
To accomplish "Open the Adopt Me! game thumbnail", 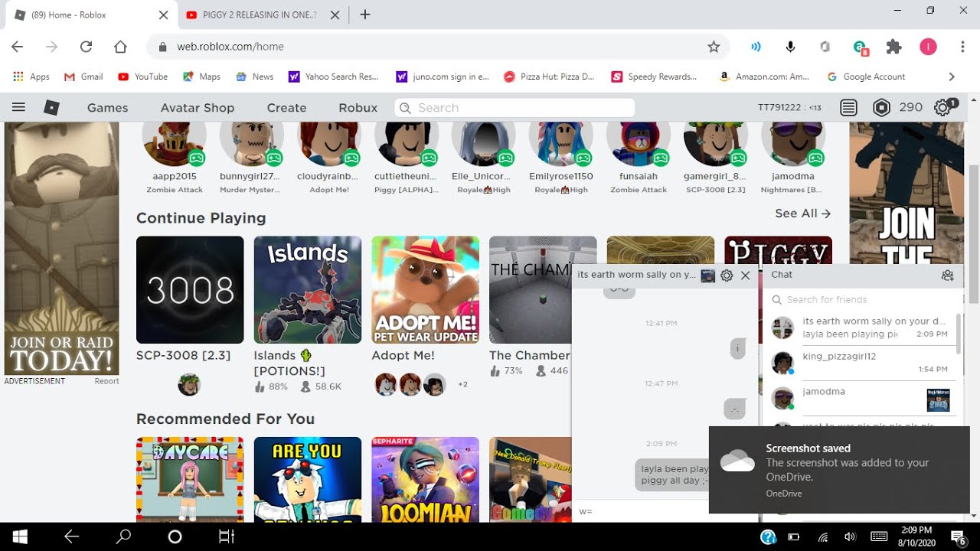I will pos(426,289).
